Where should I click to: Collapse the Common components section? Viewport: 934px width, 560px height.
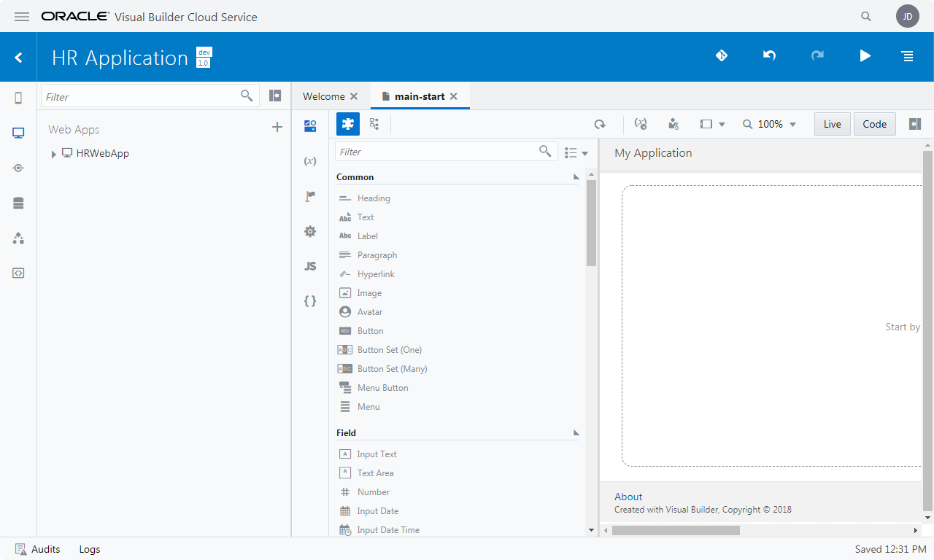click(x=576, y=177)
